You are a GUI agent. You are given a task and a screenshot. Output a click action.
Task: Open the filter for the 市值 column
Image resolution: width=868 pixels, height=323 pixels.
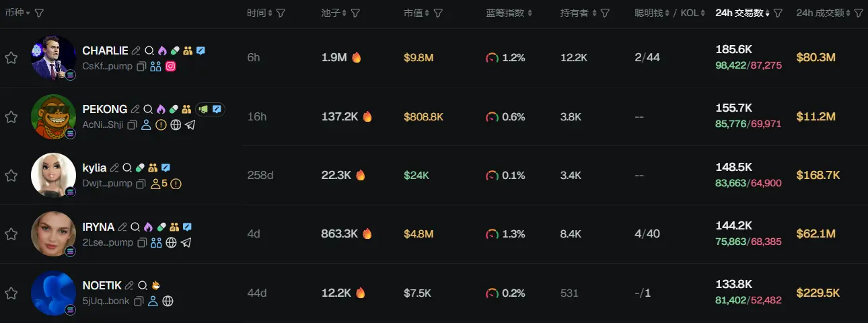pos(438,13)
